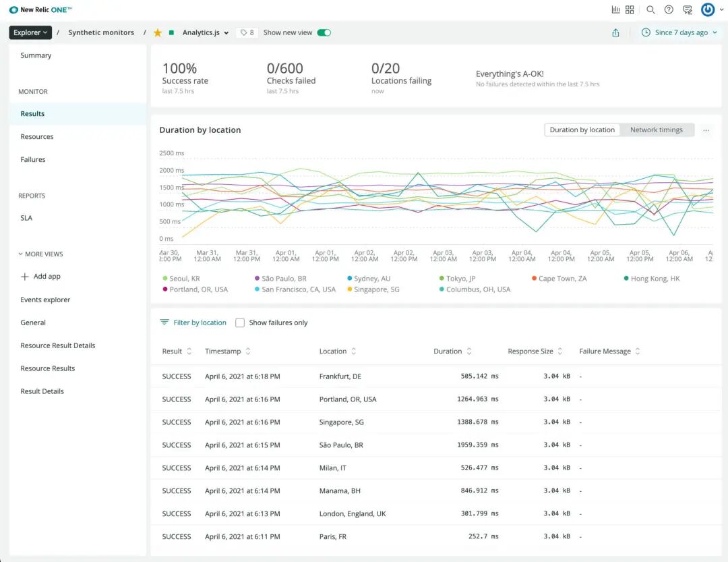Collapse the MORE VIEWS section
This screenshot has width=728, height=562.
[x=40, y=254]
